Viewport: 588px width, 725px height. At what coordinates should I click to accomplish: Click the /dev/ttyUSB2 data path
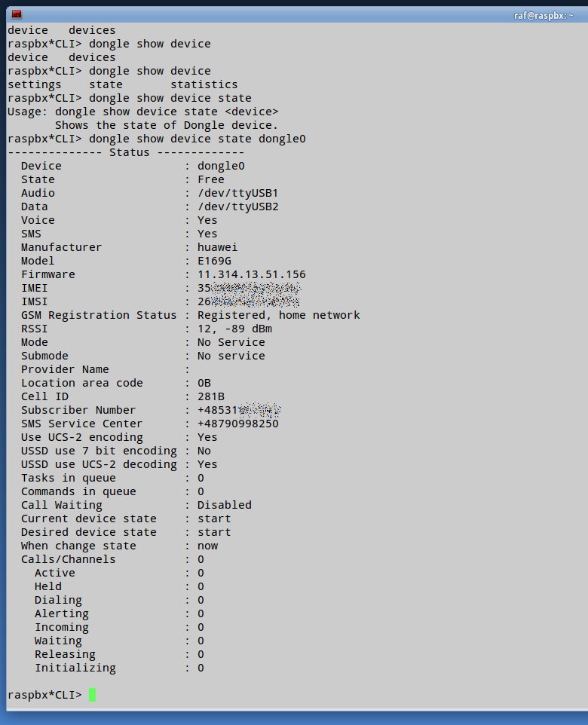[237, 206]
